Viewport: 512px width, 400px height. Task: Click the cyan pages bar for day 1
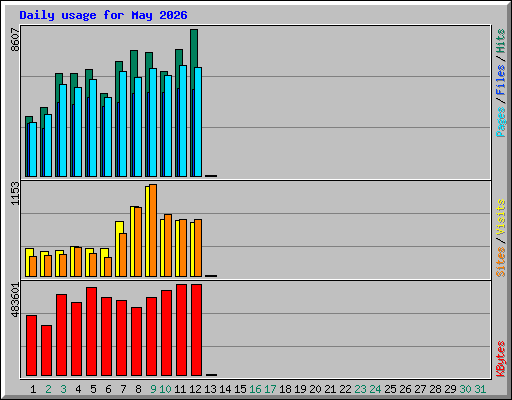[x=33, y=150]
